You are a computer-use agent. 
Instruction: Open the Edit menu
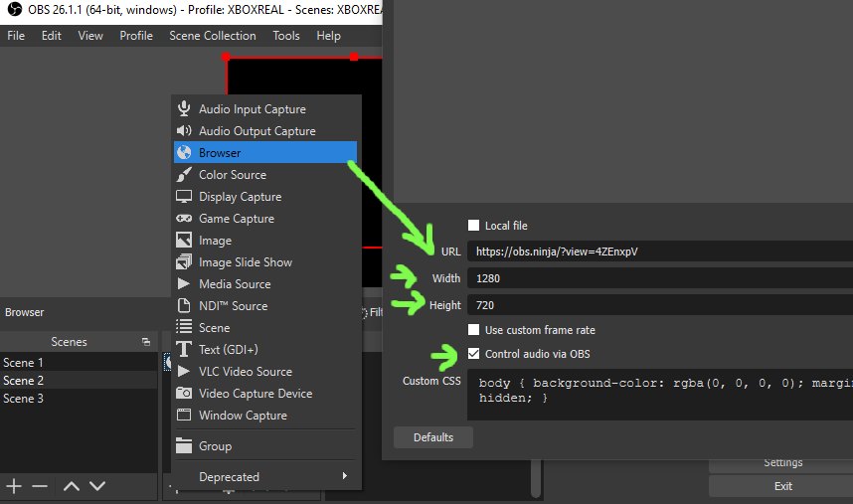(x=51, y=36)
